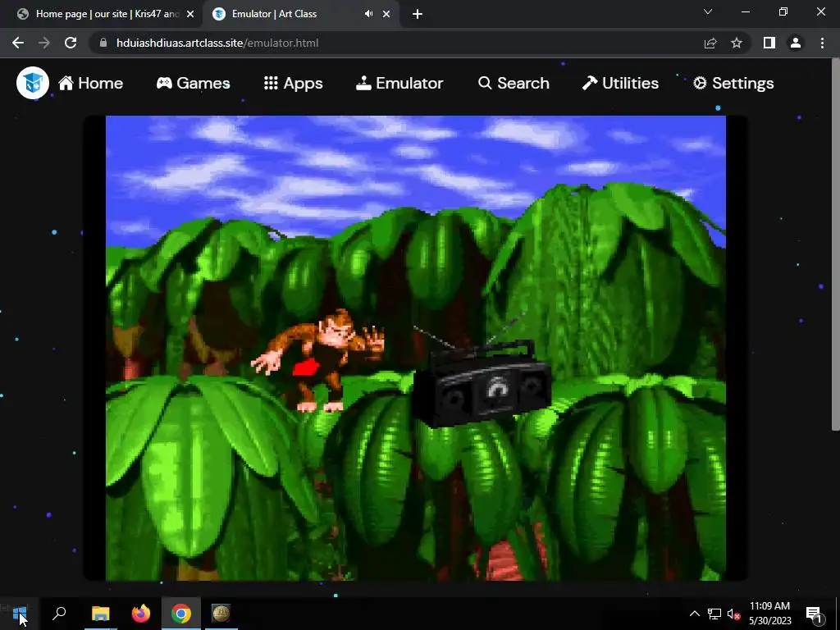Open the round gold app on taskbar

(x=221, y=614)
